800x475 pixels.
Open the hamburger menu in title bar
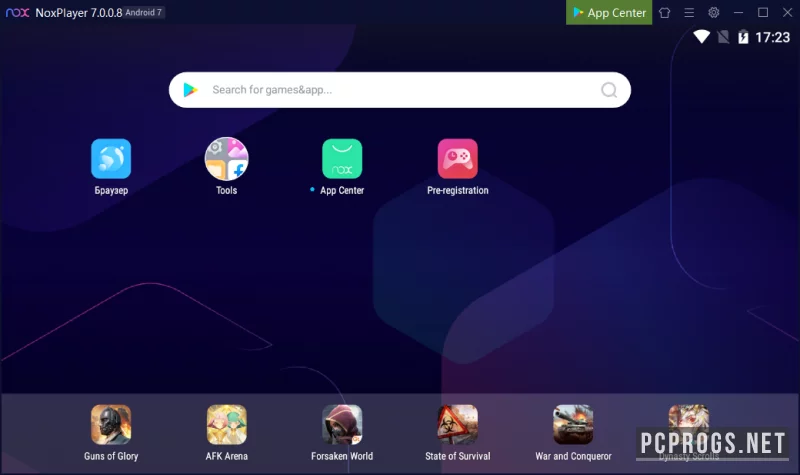(x=689, y=13)
